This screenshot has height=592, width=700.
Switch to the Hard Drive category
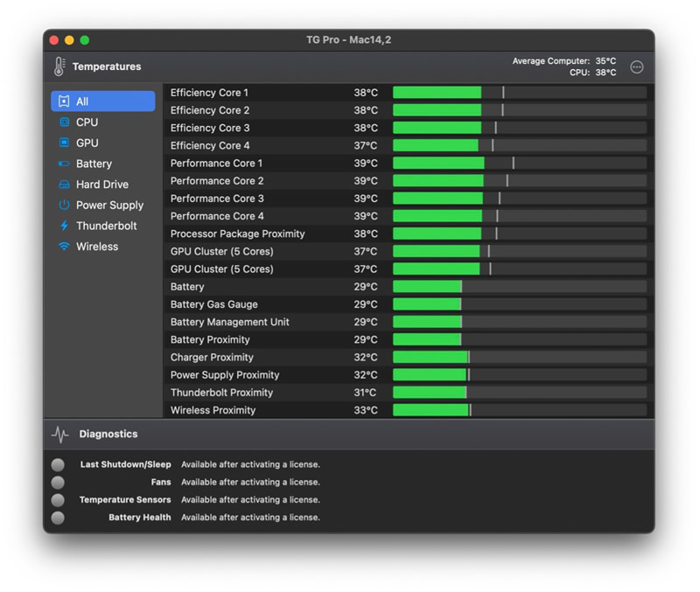pyautogui.click(x=103, y=185)
